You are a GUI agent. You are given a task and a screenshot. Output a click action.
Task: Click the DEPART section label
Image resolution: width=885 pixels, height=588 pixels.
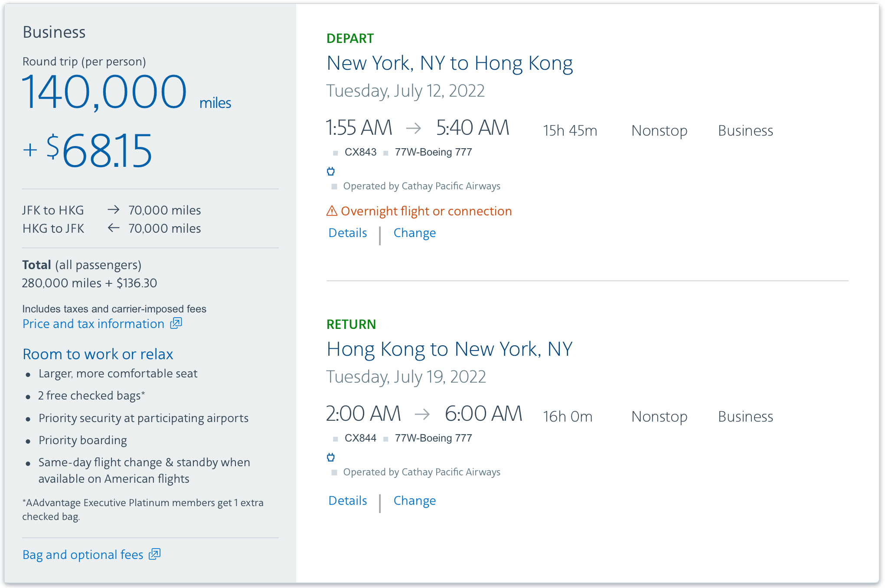(x=350, y=38)
